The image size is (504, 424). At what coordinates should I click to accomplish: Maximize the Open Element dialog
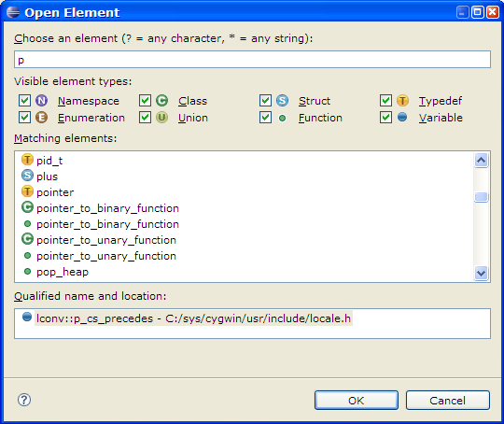click(x=478, y=12)
